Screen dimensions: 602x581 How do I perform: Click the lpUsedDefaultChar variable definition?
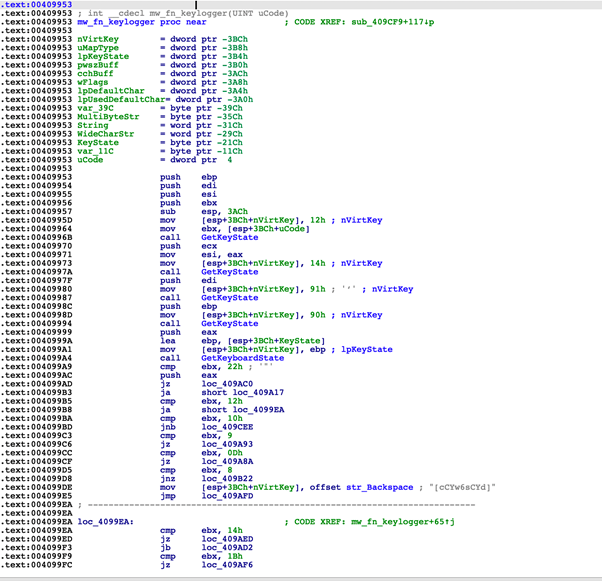point(121,99)
